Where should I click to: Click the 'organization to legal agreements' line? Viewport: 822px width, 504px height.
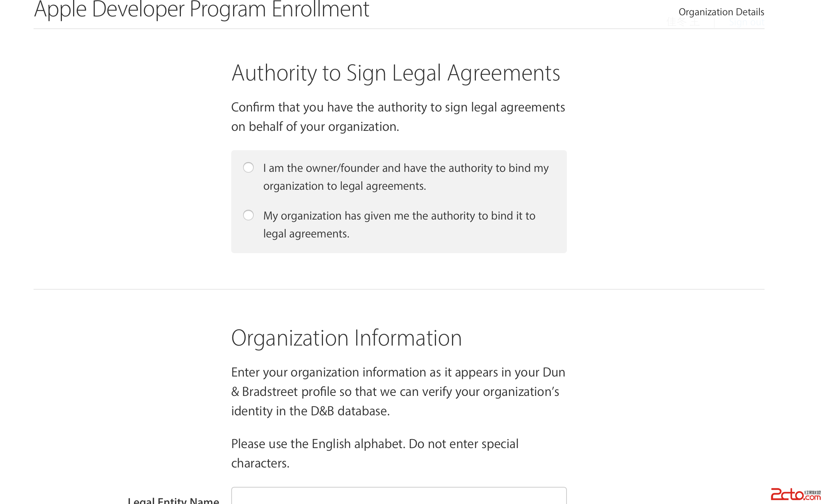click(x=344, y=186)
